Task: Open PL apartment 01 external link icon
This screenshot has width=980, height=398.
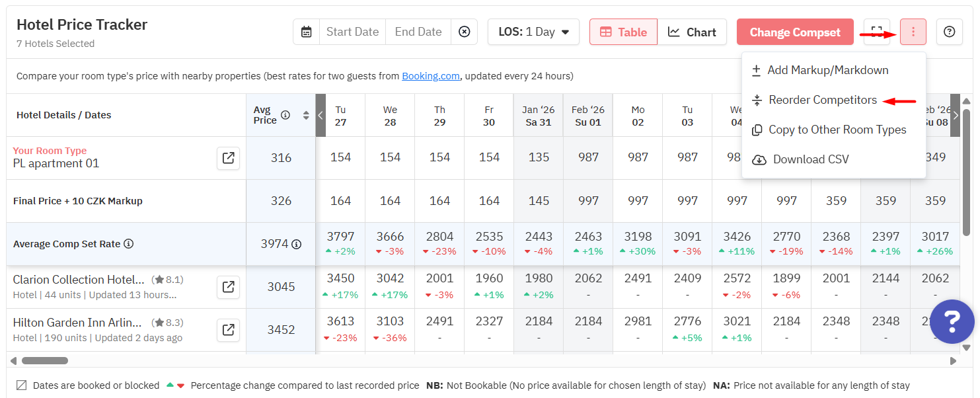Action: [228, 158]
